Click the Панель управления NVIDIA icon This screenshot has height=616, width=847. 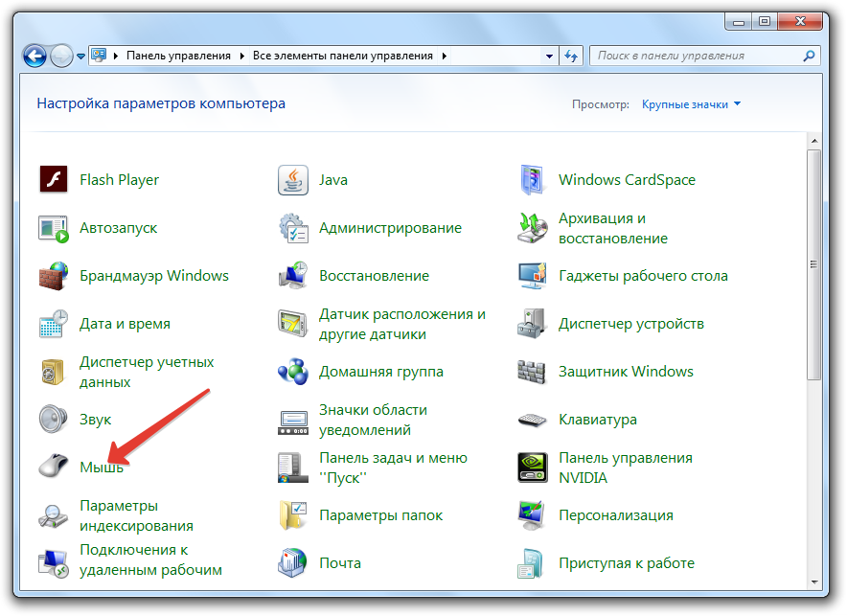pos(532,468)
